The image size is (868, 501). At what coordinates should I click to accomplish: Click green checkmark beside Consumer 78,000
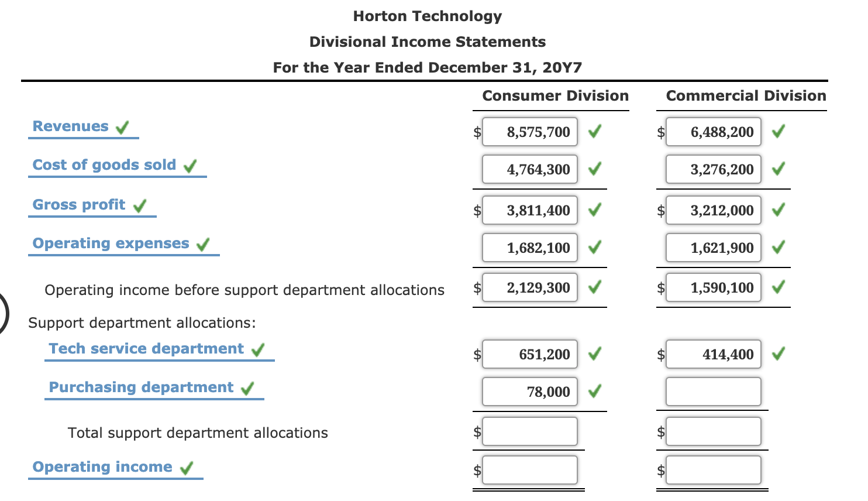[x=594, y=391]
